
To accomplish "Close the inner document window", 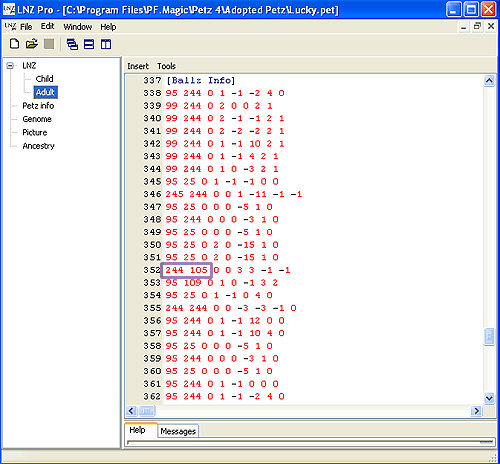I will coord(491,26).
